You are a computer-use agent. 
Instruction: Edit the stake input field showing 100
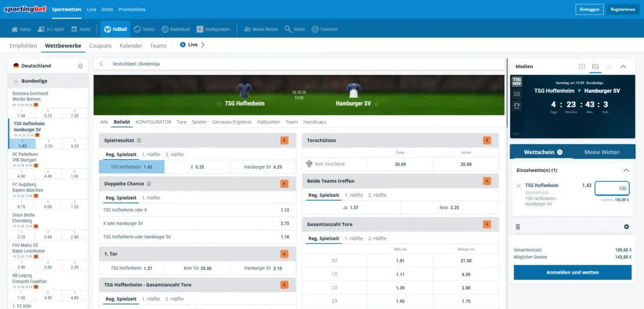pos(612,189)
